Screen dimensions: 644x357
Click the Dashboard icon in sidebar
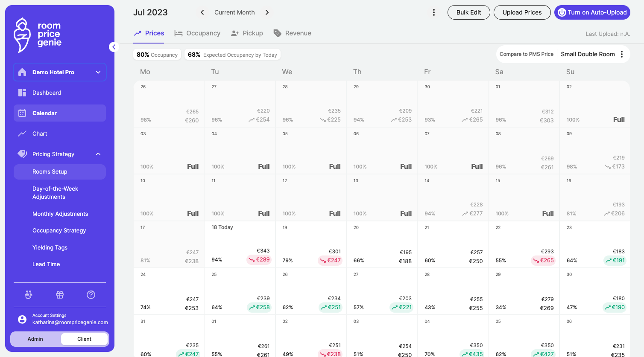click(x=22, y=93)
